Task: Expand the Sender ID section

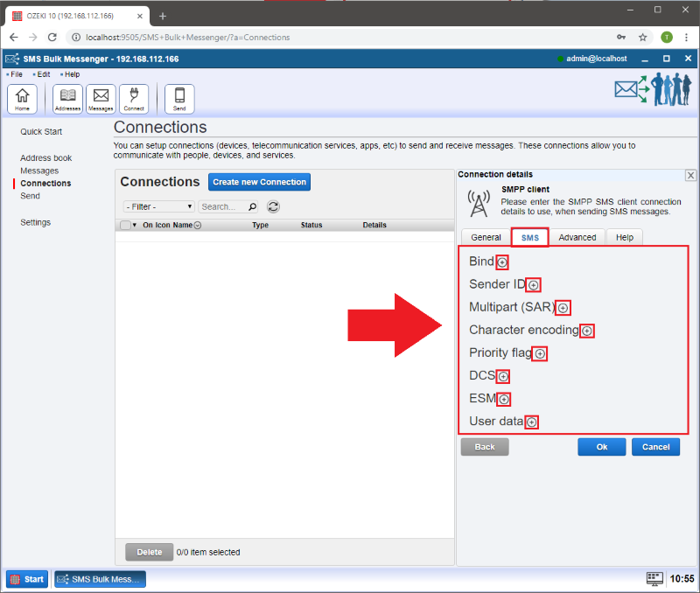Action: [534, 285]
